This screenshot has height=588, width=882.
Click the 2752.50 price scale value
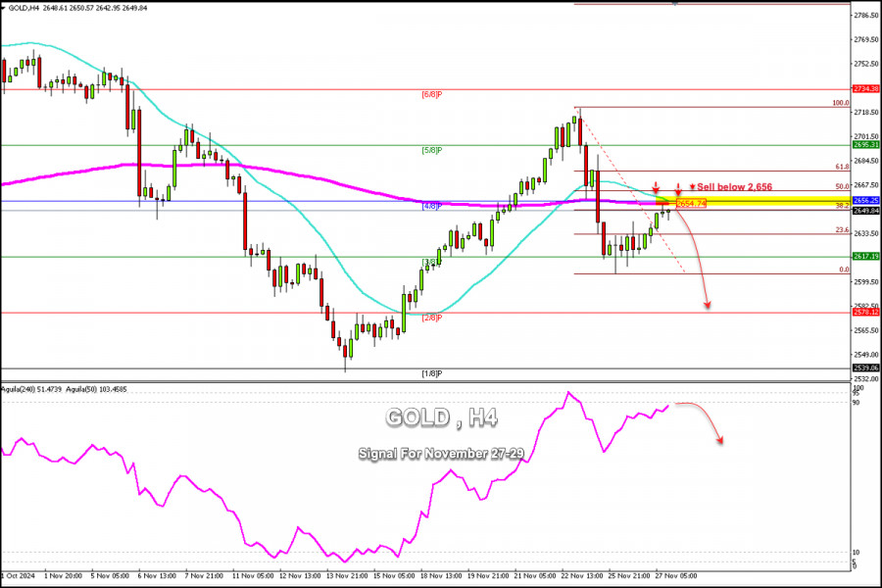click(x=866, y=64)
